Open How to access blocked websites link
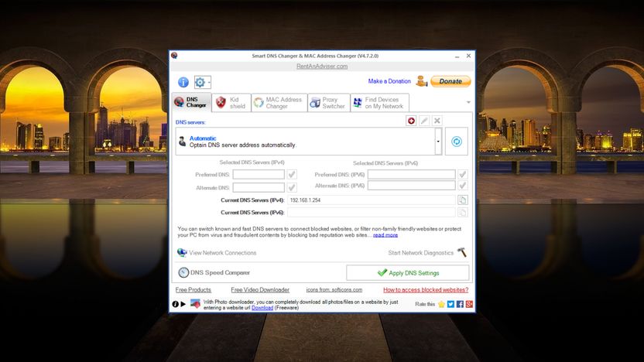 (426, 290)
